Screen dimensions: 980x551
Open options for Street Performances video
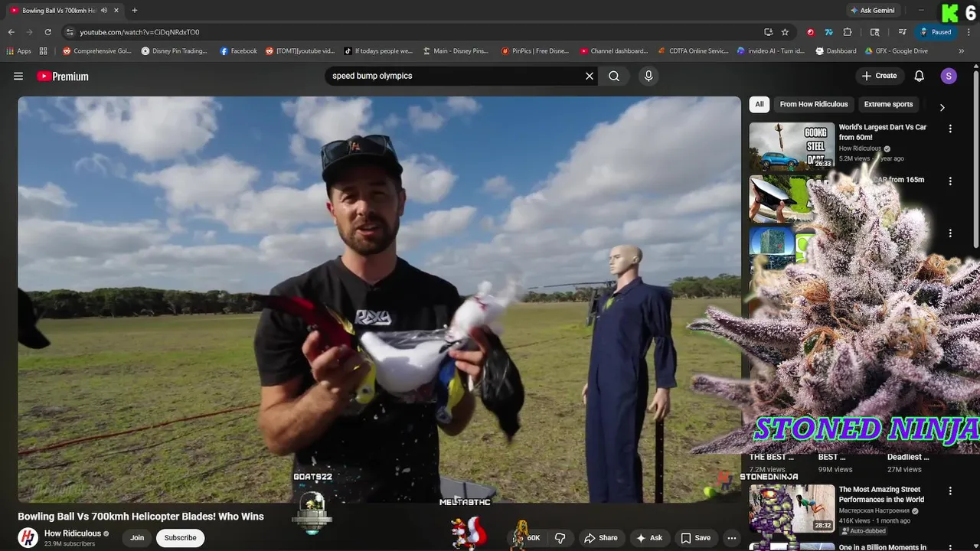click(x=950, y=491)
